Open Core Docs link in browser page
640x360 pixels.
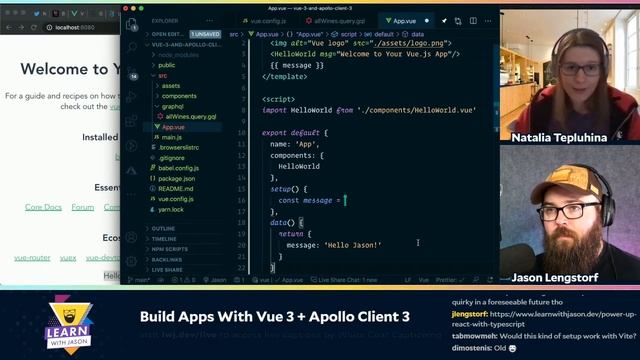(x=43, y=207)
